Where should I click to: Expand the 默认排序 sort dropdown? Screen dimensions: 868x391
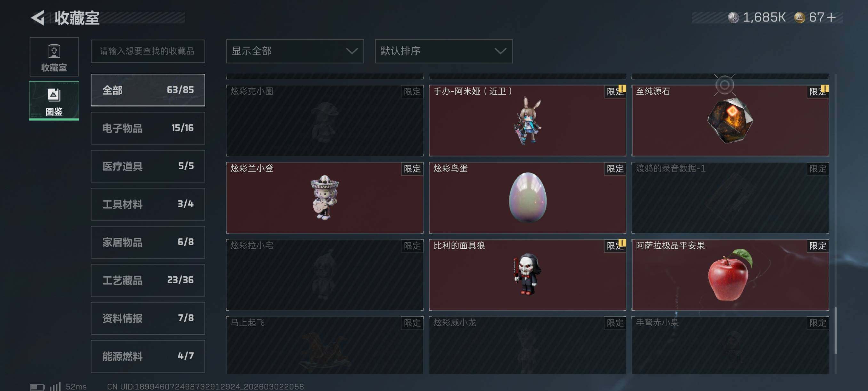(443, 51)
